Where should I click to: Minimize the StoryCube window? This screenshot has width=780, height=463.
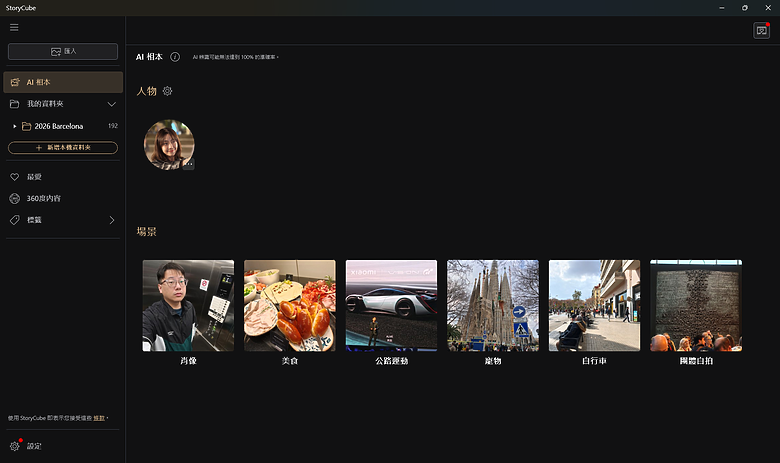[x=722, y=8]
